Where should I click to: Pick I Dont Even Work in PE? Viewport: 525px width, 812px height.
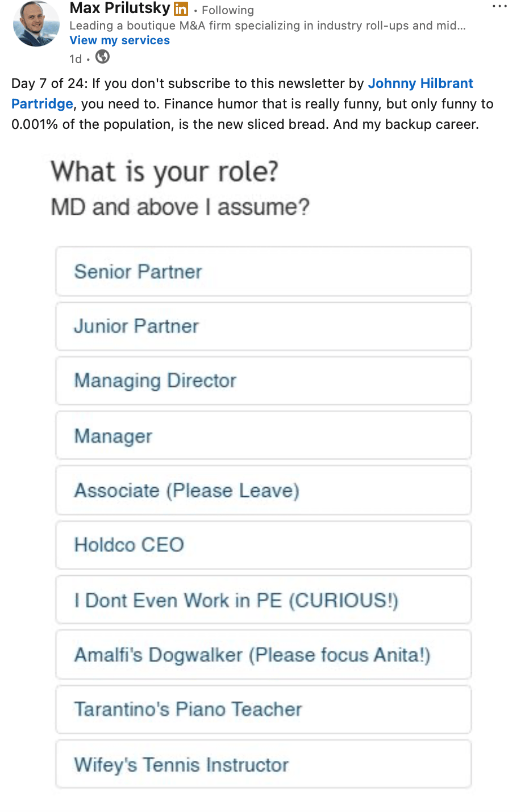tap(263, 600)
